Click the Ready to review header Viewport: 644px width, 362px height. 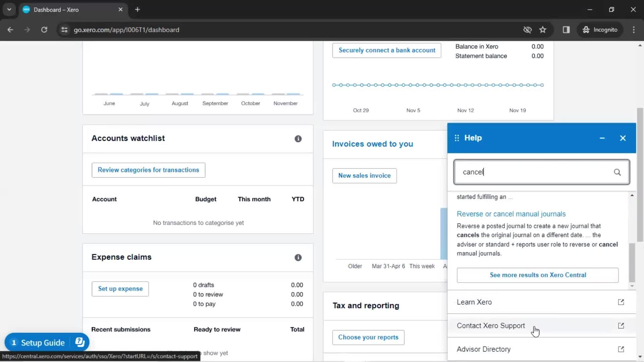[x=217, y=330]
